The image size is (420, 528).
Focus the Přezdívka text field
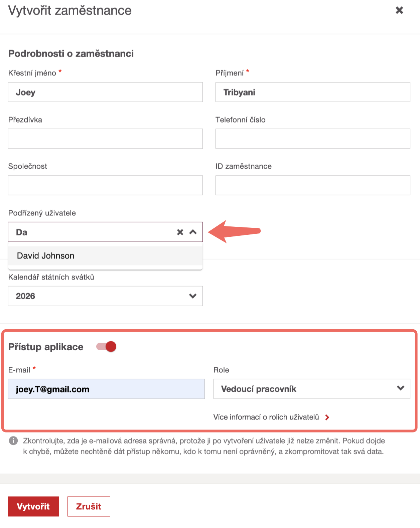(x=105, y=139)
